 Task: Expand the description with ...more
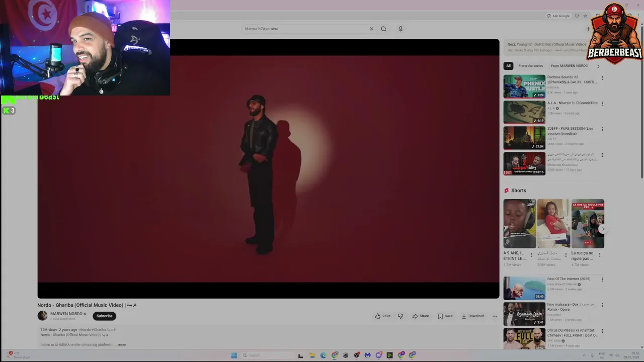(x=121, y=345)
